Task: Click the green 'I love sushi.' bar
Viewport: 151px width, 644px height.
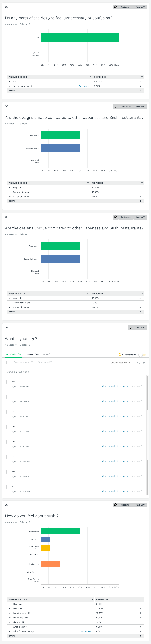Action: click(60, 531)
